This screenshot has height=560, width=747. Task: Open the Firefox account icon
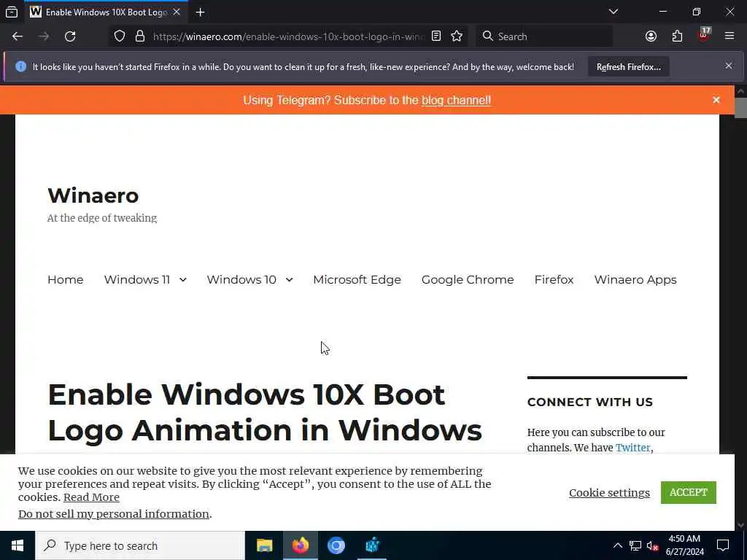pos(651,36)
